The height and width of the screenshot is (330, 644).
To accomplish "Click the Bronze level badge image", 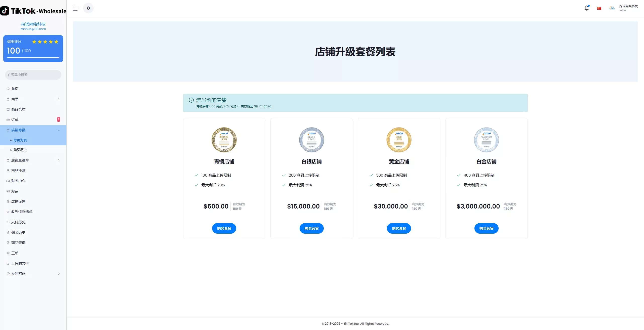I will (224, 140).
